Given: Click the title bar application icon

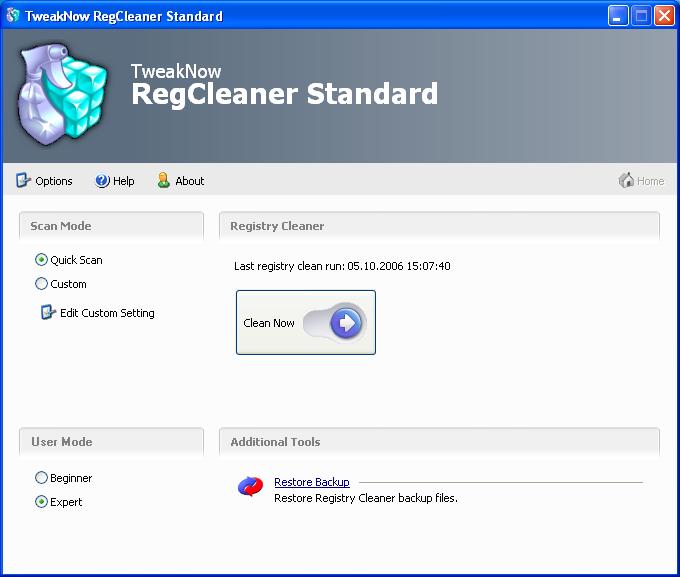Looking at the screenshot, I should pos(13,16).
